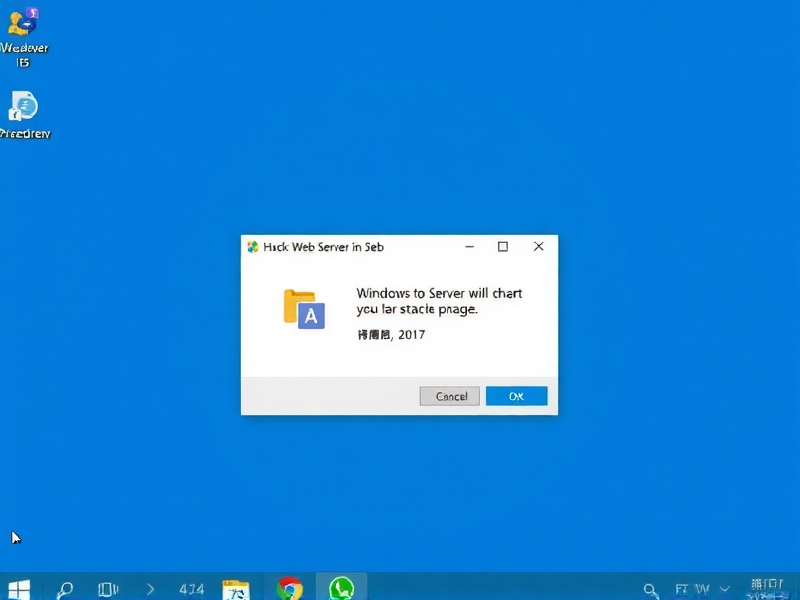Screen dimensions: 800x600
Task: Open the system tray language indicator
Action: click(x=692, y=589)
